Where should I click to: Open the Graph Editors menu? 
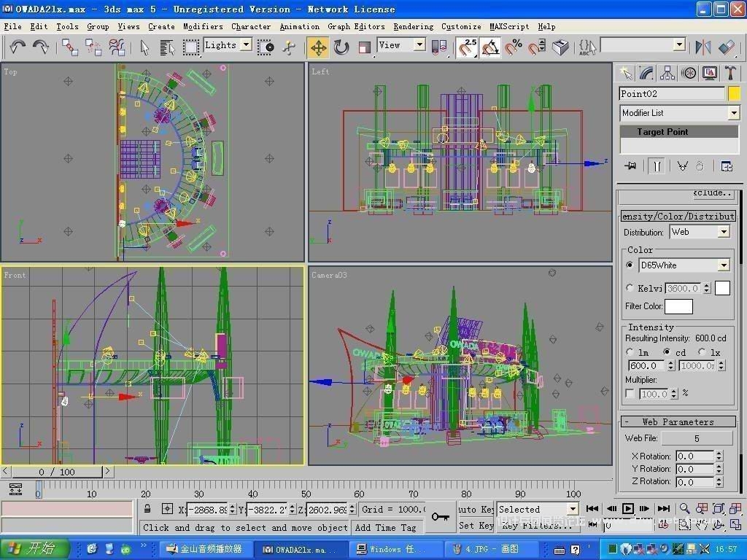[356, 27]
